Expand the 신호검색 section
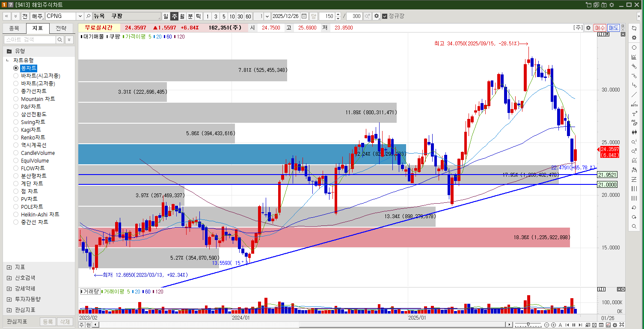The image size is (644, 329). (x=9, y=278)
